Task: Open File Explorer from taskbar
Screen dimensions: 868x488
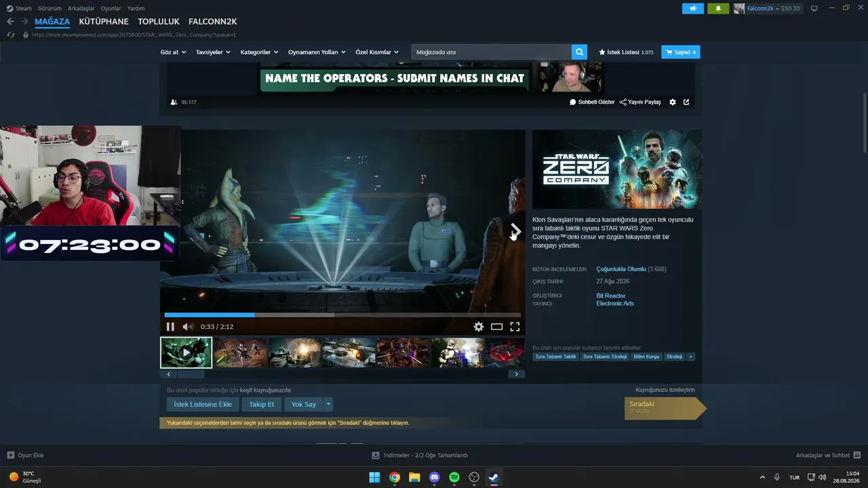Action: (414, 477)
